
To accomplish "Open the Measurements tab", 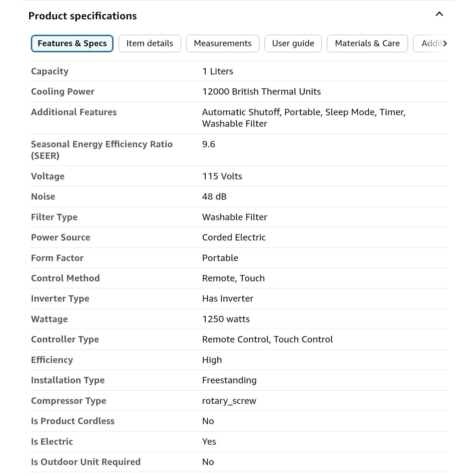I will [222, 44].
